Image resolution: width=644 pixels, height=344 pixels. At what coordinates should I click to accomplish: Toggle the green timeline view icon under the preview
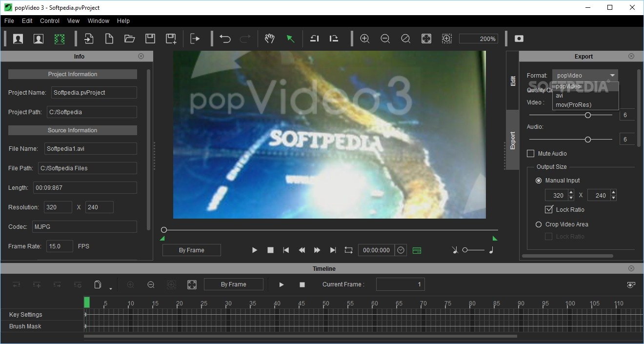point(417,250)
